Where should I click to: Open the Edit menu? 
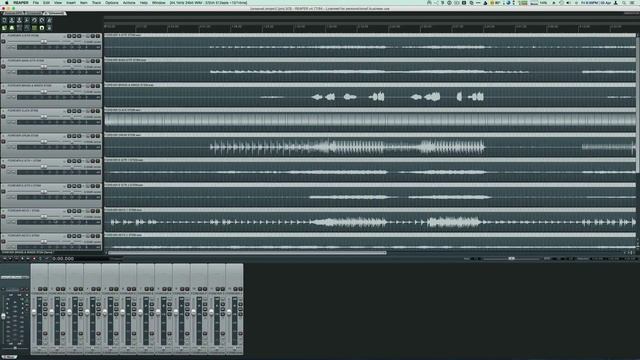coord(47,2)
